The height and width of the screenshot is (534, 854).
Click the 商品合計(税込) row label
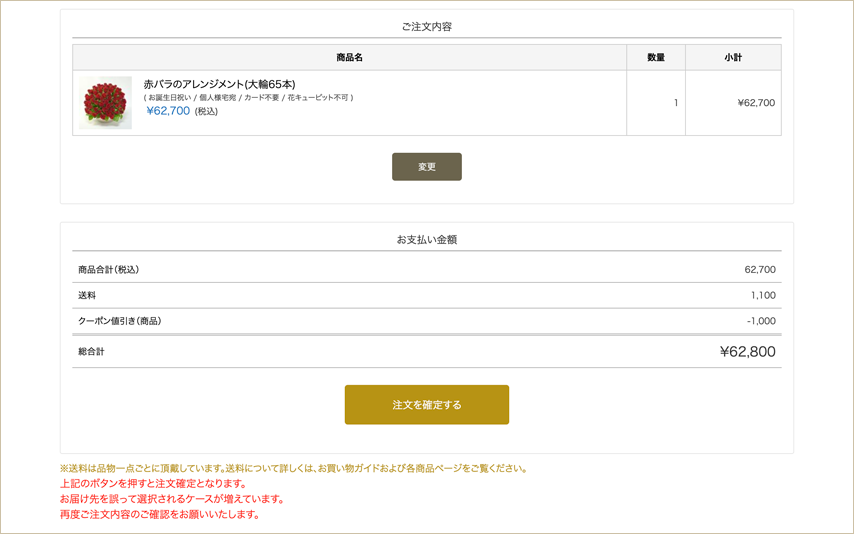pos(108,270)
